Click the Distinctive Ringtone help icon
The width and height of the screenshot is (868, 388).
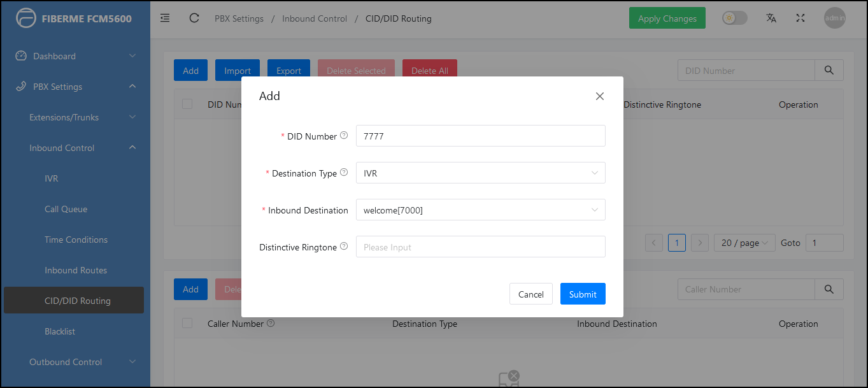point(344,247)
